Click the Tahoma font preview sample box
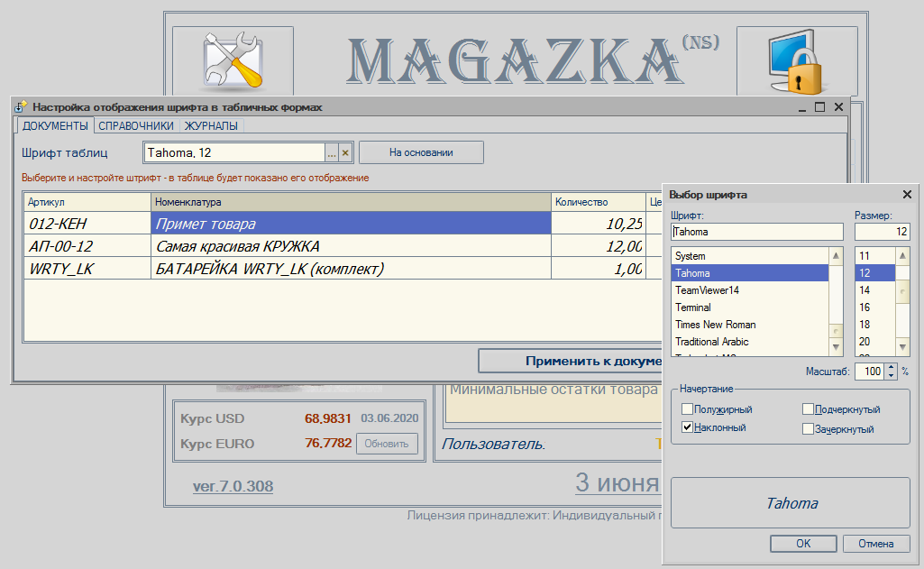The image size is (924, 569). (x=791, y=503)
